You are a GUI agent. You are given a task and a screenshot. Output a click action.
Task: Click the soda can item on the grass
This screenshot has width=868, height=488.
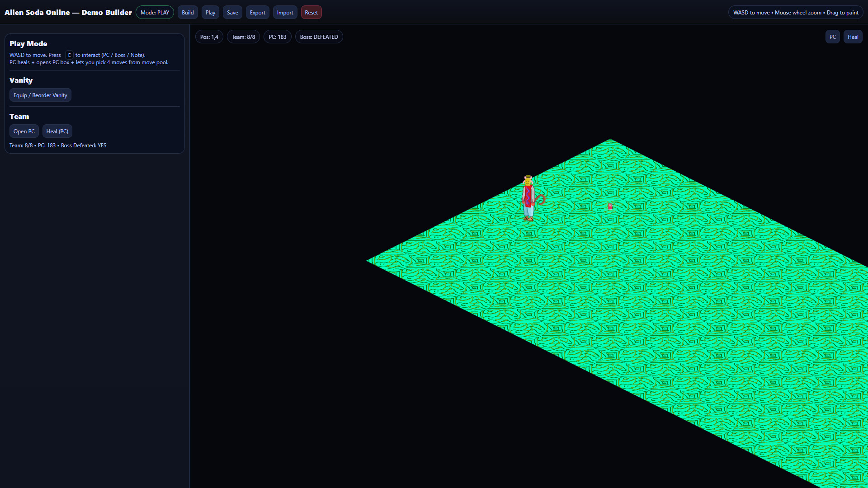tap(610, 206)
